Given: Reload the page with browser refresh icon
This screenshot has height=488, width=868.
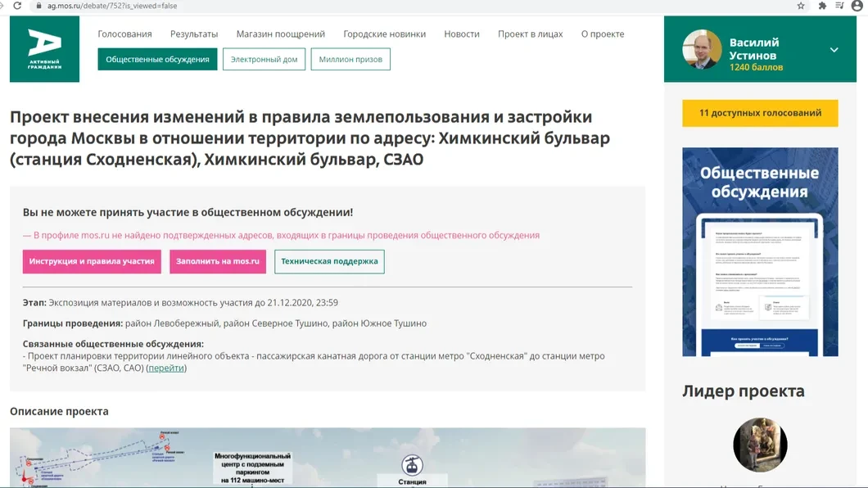Looking at the screenshot, I should [17, 6].
